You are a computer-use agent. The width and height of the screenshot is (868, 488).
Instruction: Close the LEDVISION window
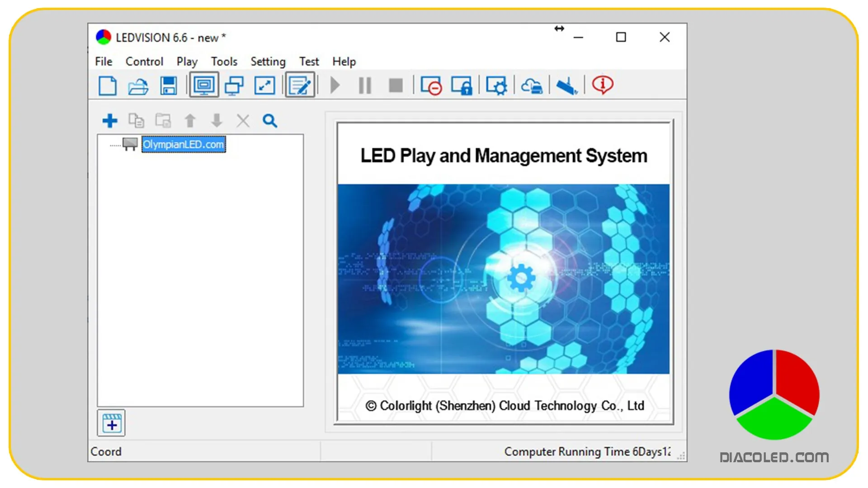(x=665, y=38)
